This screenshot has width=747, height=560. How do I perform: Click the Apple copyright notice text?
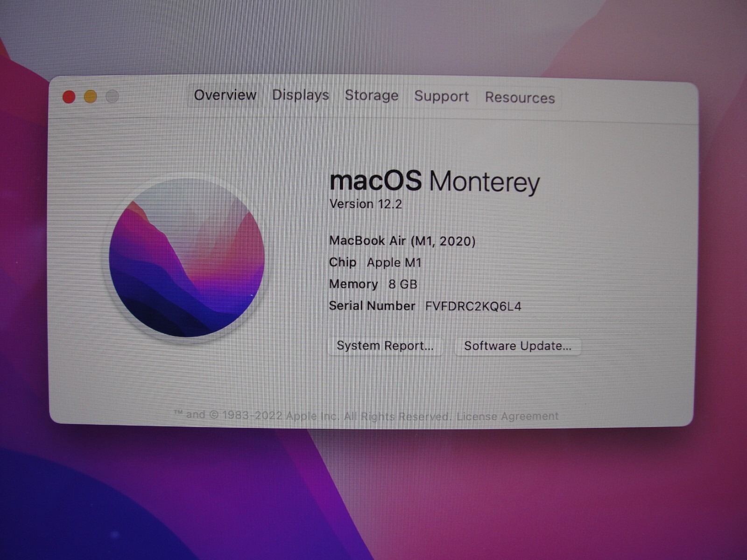click(x=312, y=415)
